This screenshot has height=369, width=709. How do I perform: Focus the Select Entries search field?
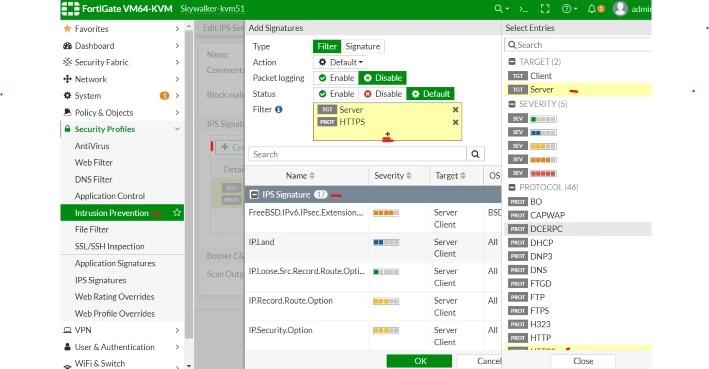578,45
